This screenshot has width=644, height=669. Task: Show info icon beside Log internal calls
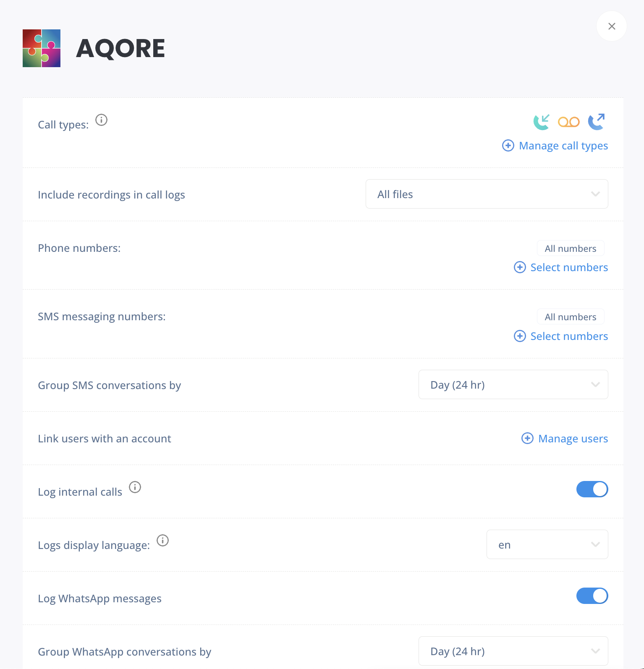click(x=135, y=487)
